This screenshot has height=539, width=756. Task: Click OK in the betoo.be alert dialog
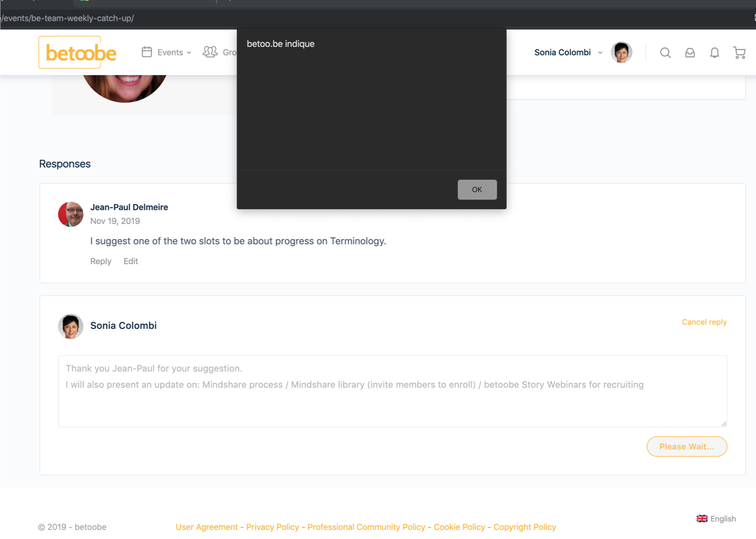(x=477, y=190)
